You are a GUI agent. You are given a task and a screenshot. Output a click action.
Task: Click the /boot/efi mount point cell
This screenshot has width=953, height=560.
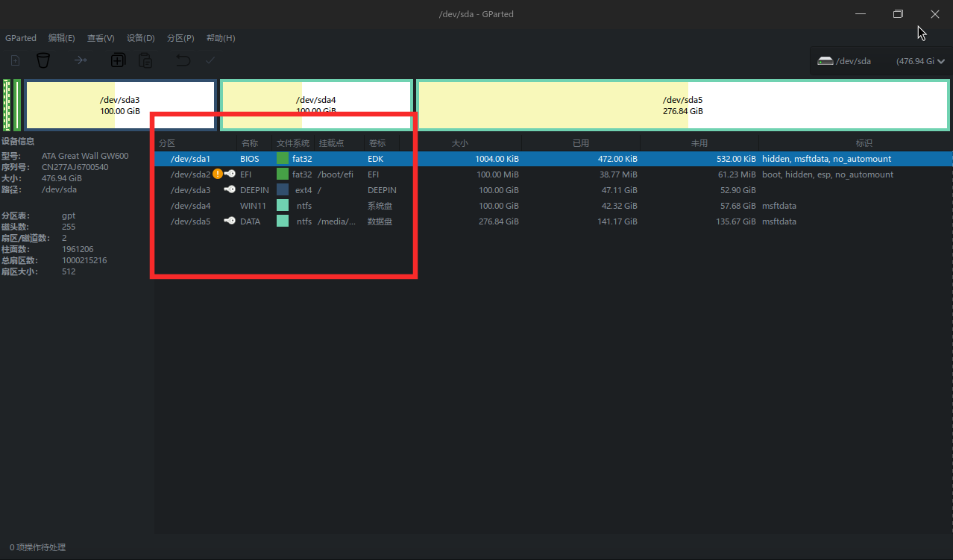click(336, 174)
